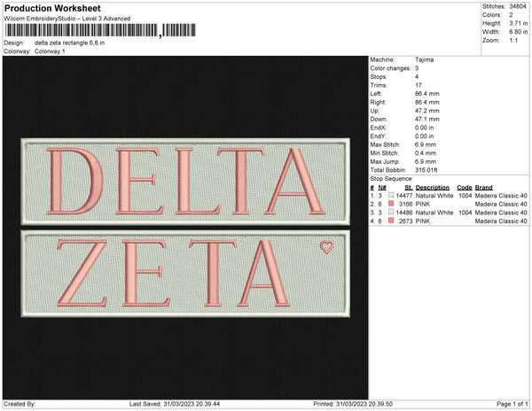Click the 'EndX:' label
This screenshot has height=411, width=532.
[x=378, y=128]
